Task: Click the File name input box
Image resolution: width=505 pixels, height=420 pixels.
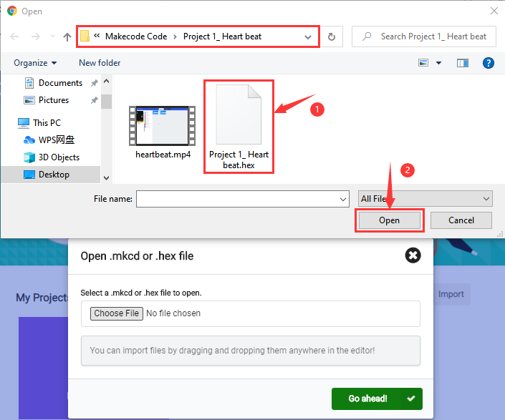Action: pos(238,199)
